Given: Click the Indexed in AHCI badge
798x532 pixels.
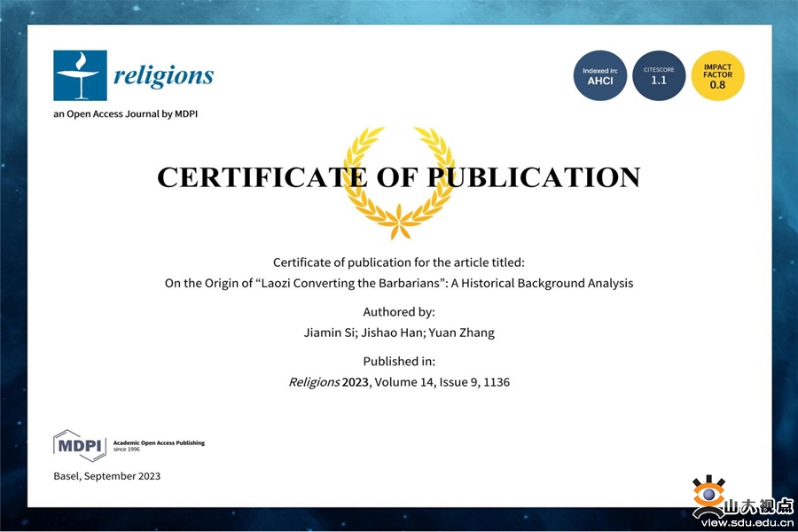Looking at the screenshot, I should coord(600,75).
